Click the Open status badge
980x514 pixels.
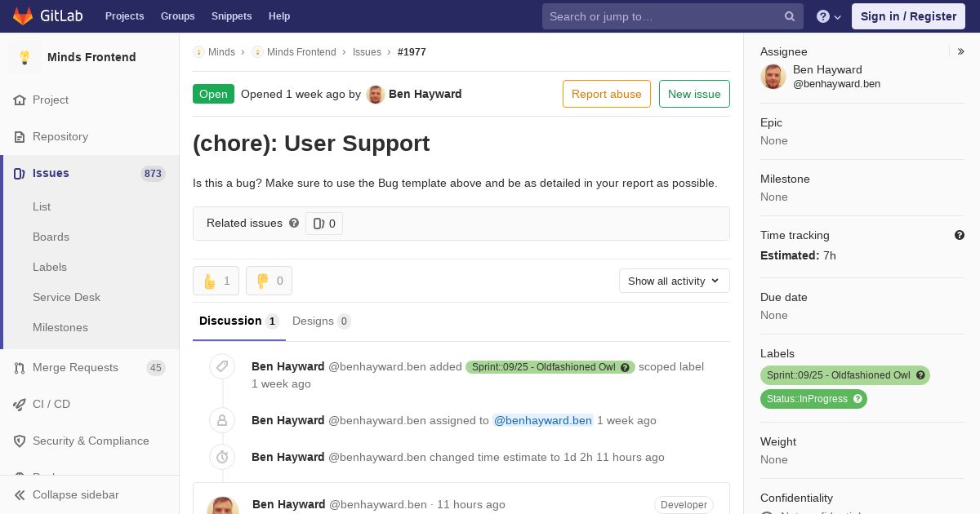213,94
